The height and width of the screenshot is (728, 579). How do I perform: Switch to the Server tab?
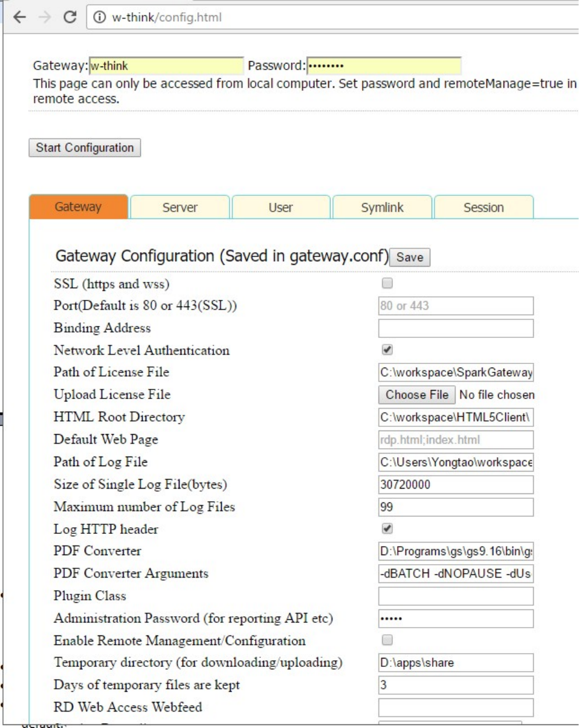pyautogui.click(x=180, y=207)
